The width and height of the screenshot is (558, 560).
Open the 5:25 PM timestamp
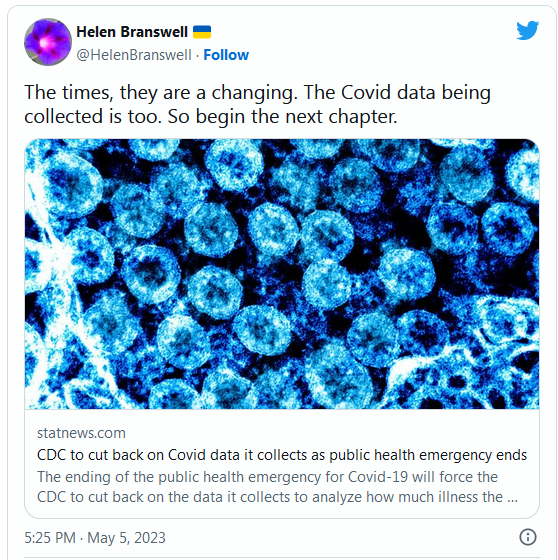[x=50, y=538]
